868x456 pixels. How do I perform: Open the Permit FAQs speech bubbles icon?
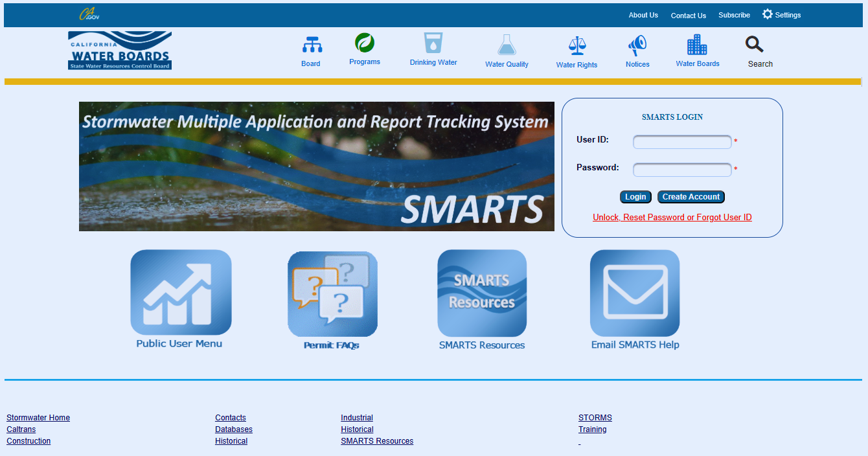coord(332,295)
